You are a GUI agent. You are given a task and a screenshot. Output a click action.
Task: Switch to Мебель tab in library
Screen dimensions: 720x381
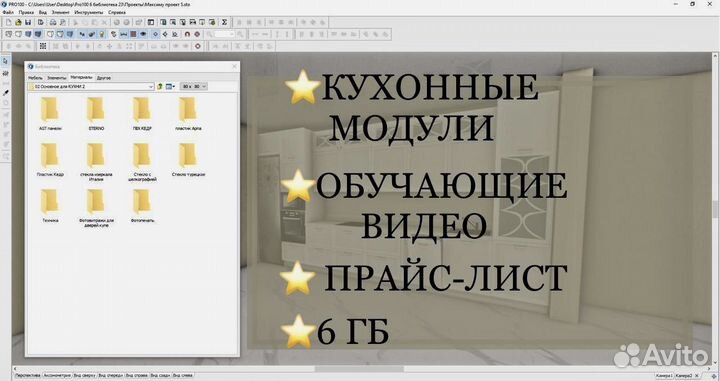[35, 78]
